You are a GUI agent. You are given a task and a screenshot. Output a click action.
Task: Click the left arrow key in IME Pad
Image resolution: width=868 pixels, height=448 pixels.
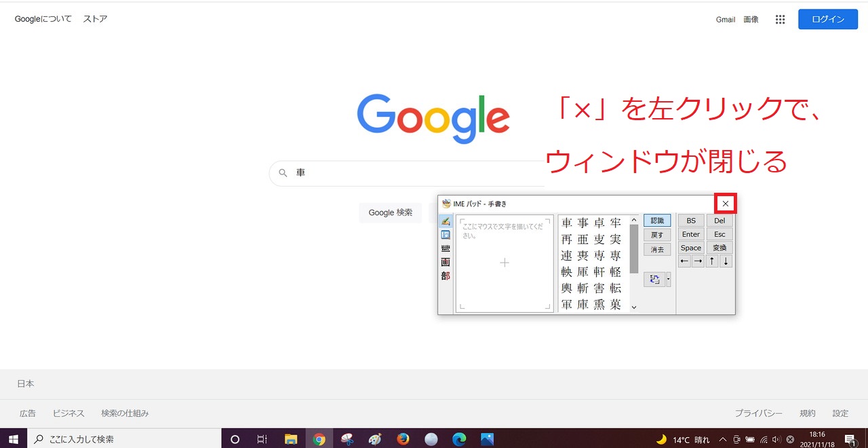tap(684, 261)
